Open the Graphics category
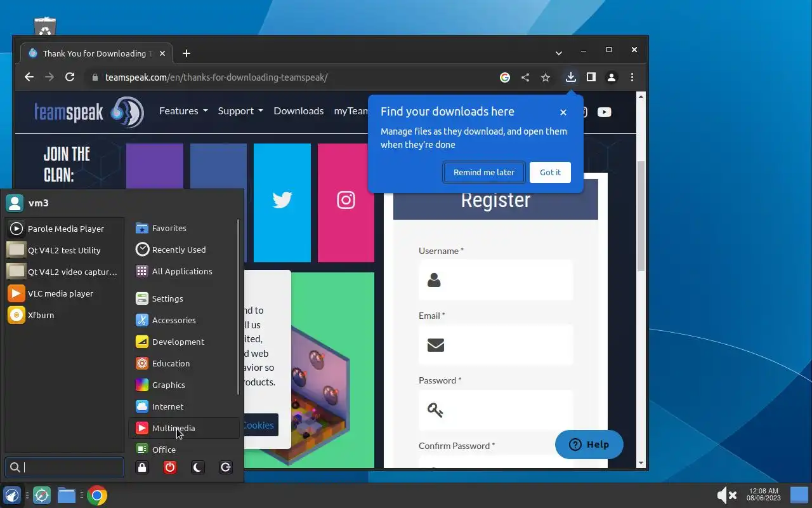The width and height of the screenshot is (812, 508). click(x=184, y=385)
